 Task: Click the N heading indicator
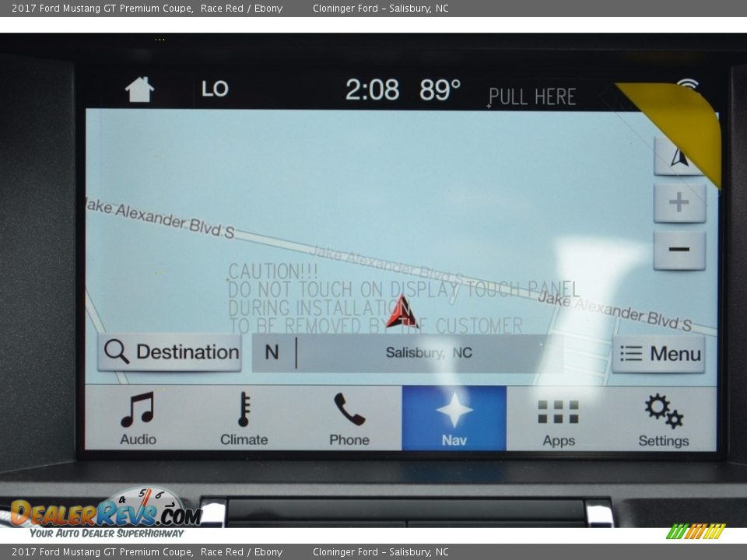tap(272, 353)
